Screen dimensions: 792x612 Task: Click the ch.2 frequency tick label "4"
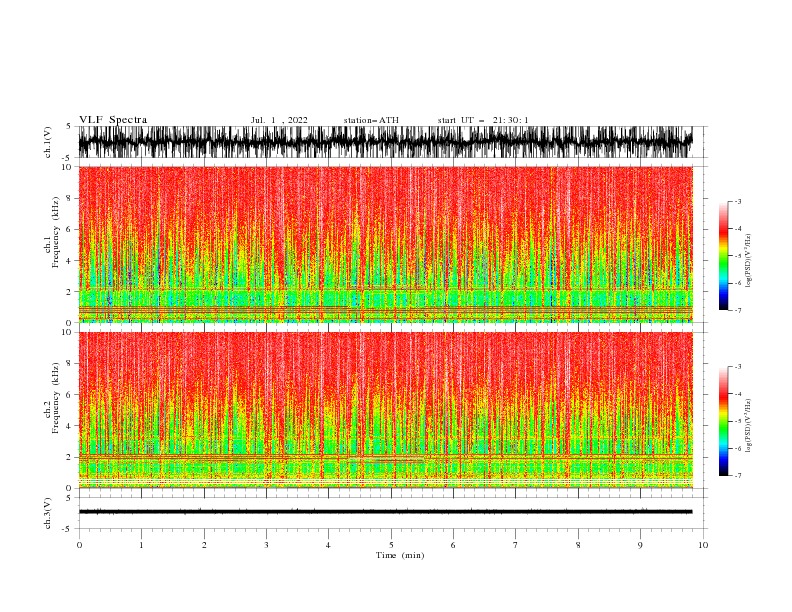pos(69,426)
